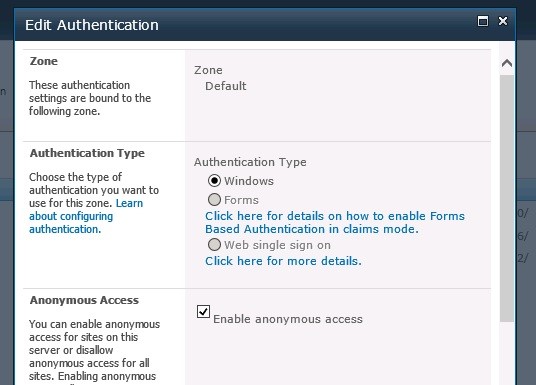Click the Default zone value text
Image resolution: width=536 pixels, height=385 pixels.
pos(226,86)
